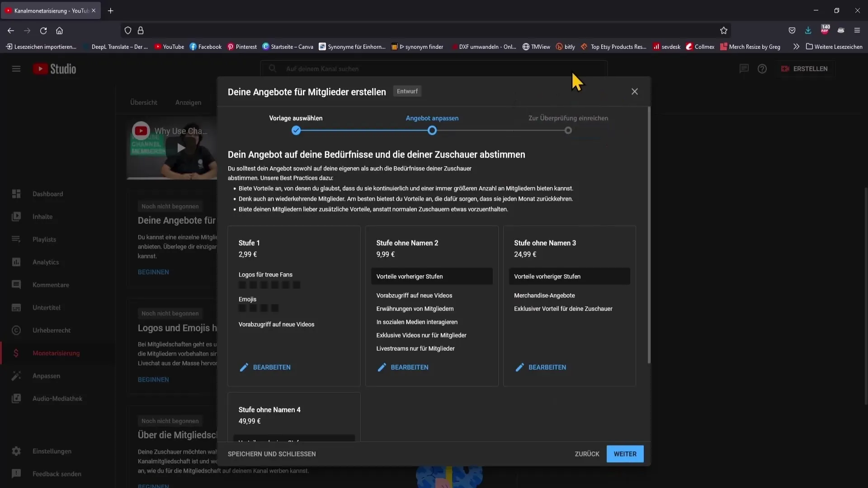Click the Dashboard sidebar icon
This screenshot has height=488, width=868.
[x=17, y=195]
